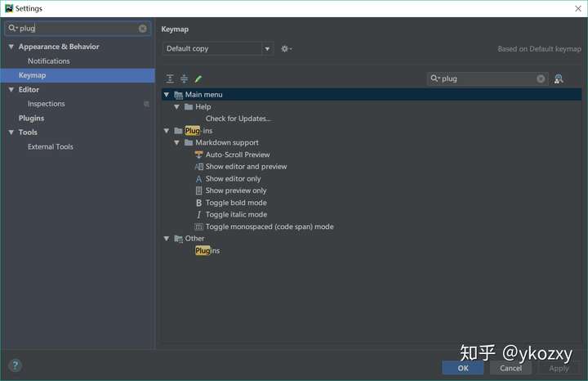This screenshot has height=381, width=588.
Task: Select Toggle bold mode action text
Action: (236, 203)
